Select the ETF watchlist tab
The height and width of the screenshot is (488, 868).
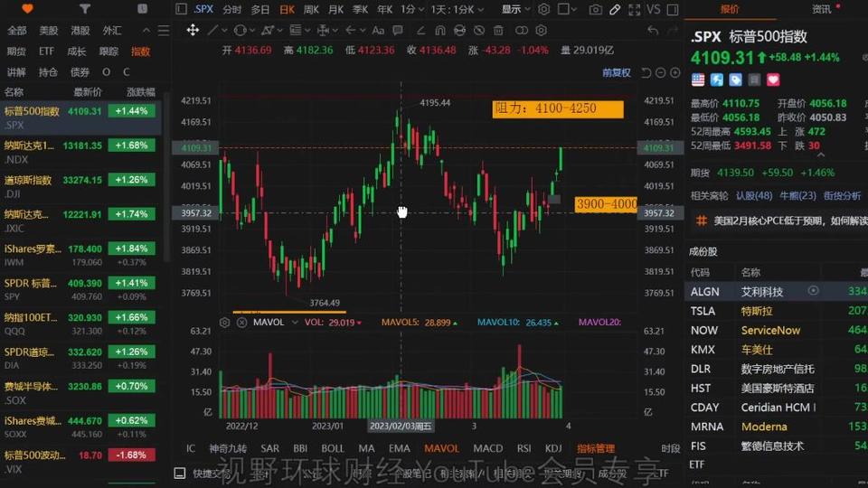coord(46,52)
